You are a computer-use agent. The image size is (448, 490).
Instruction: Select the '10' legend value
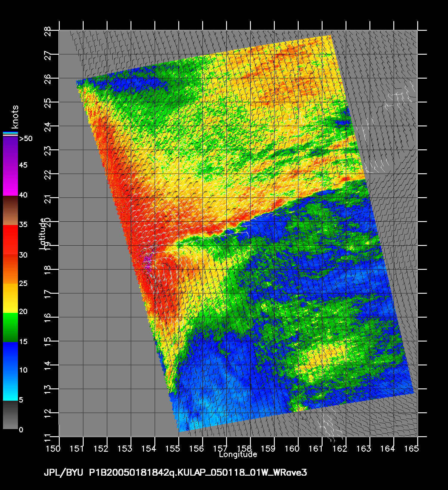click(23, 370)
